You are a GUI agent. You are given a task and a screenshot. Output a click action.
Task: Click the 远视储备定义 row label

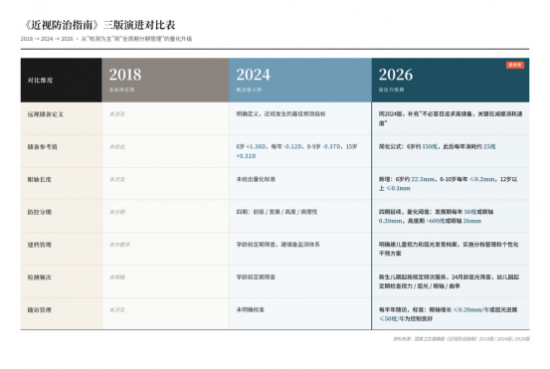pyautogui.click(x=46, y=114)
